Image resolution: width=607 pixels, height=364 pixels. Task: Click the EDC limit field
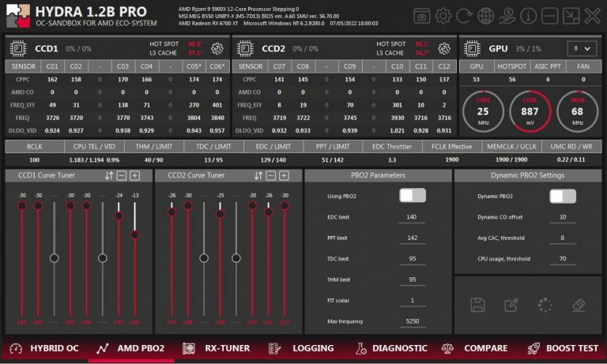click(x=412, y=217)
